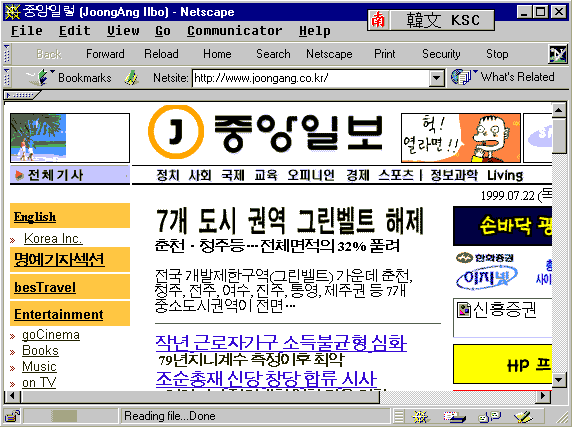Click the vertical scrollbar up arrow

(x=559, y=110)
